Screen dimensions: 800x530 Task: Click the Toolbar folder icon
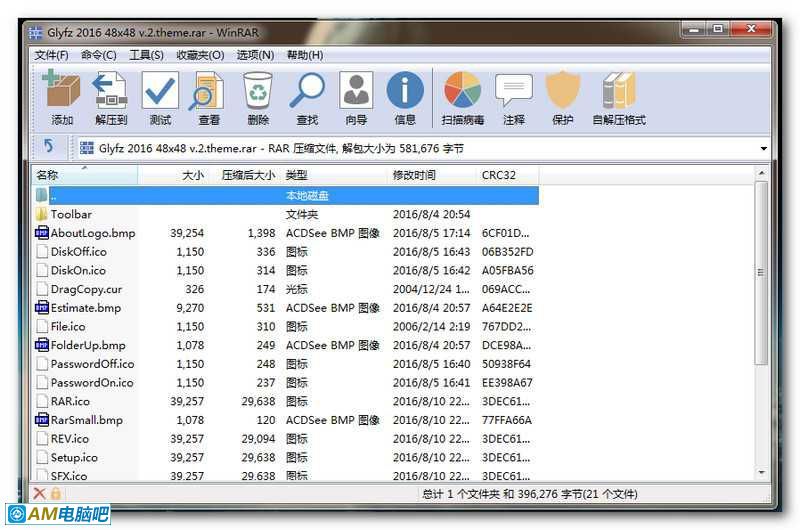(42, 214)
